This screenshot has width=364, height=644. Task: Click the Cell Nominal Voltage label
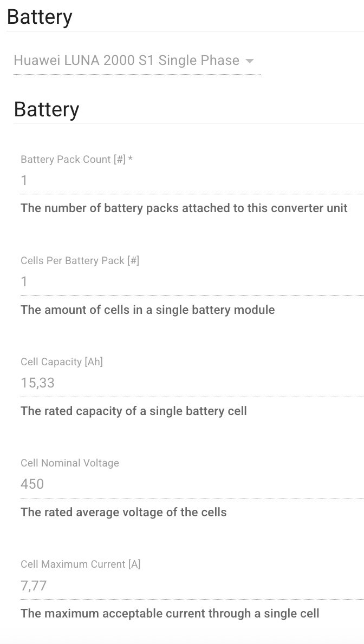(x=69, y=463)
